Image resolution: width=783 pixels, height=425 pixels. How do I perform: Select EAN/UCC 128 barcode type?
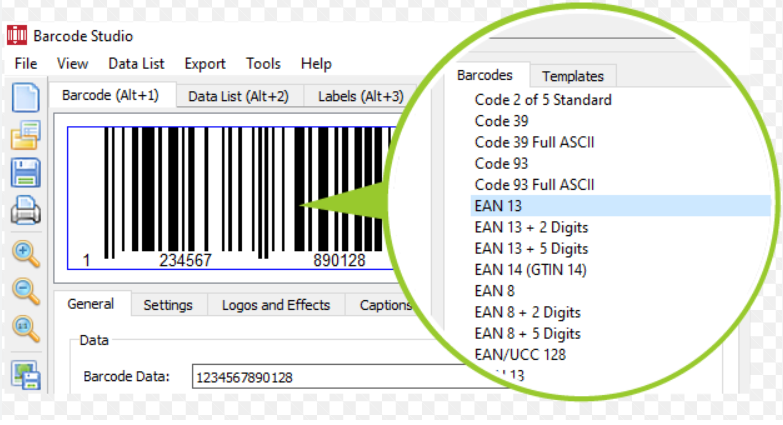pos(520,355)
